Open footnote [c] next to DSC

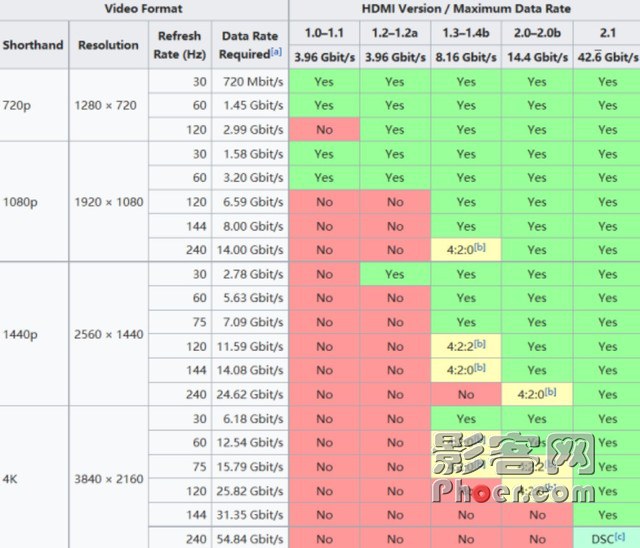pyautogui.click(x=620, y=537)
